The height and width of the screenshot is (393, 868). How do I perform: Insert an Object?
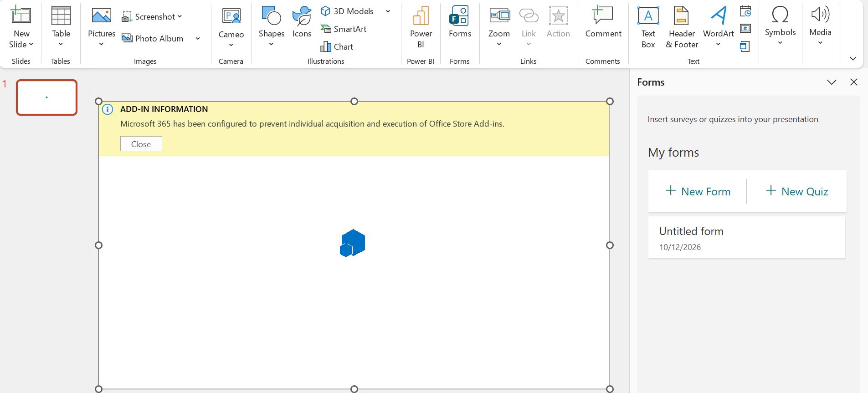745,46
